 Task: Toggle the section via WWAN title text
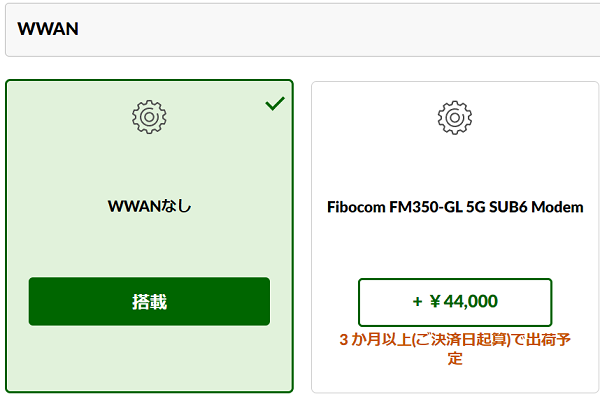coord(48,29)
